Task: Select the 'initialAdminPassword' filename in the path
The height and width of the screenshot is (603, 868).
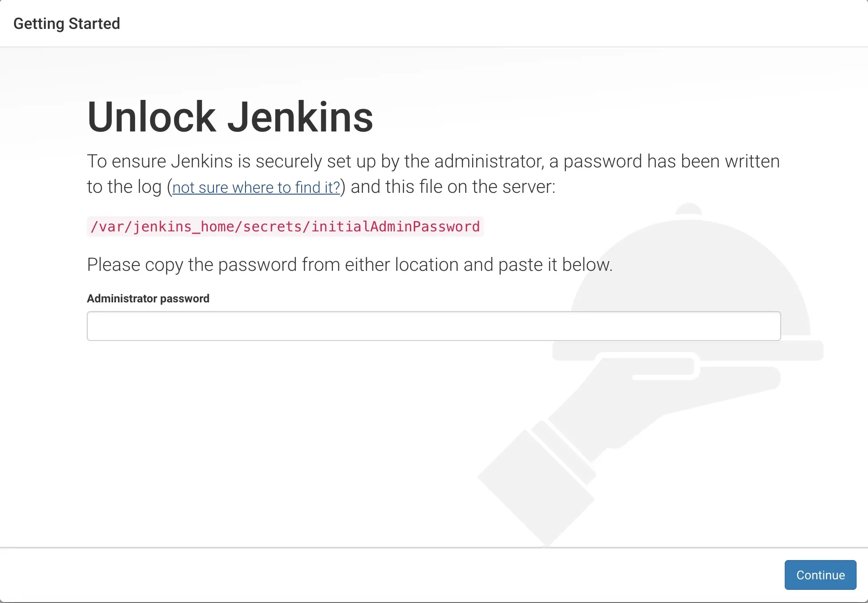Action: pyautogui.click(x=395, y=227)
